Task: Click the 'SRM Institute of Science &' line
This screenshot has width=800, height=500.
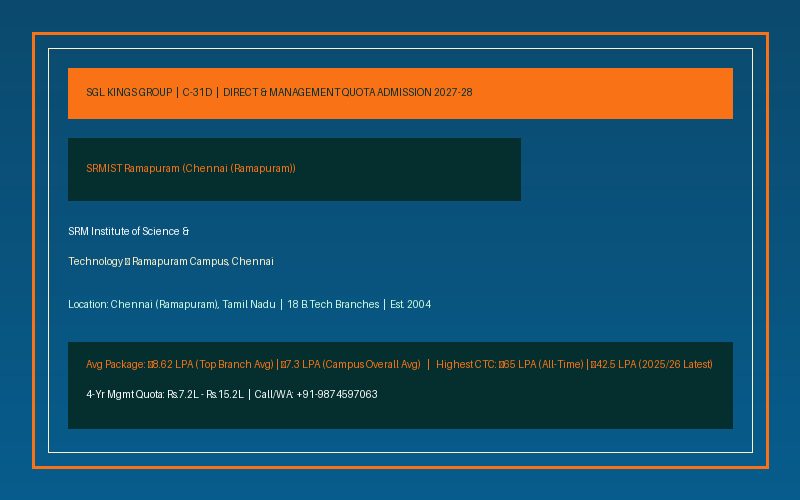Action: point(129,231)
